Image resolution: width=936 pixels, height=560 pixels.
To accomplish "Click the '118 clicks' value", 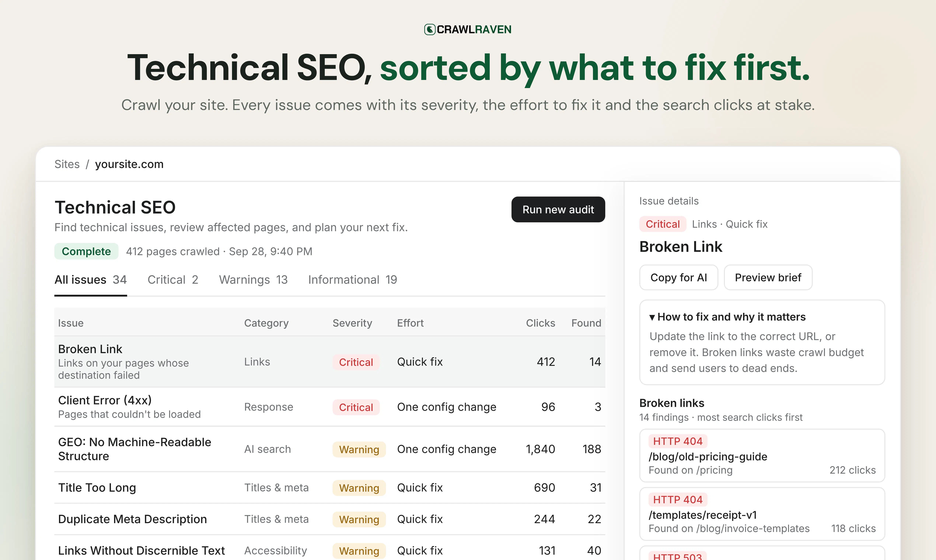I will 853,529.
